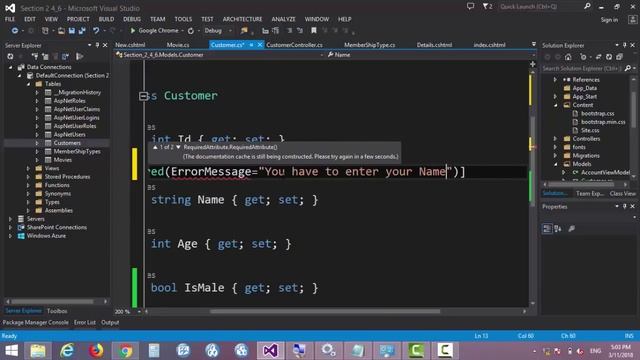
Task: Click the Save file icon in toolbar
Action: click(72, 31)
